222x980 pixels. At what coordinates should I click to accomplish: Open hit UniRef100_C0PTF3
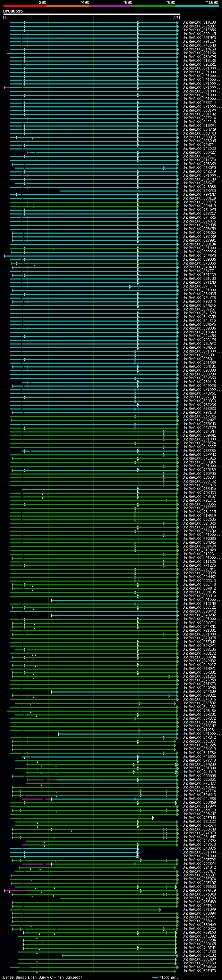pyautogui.click(x=199, y=202)
